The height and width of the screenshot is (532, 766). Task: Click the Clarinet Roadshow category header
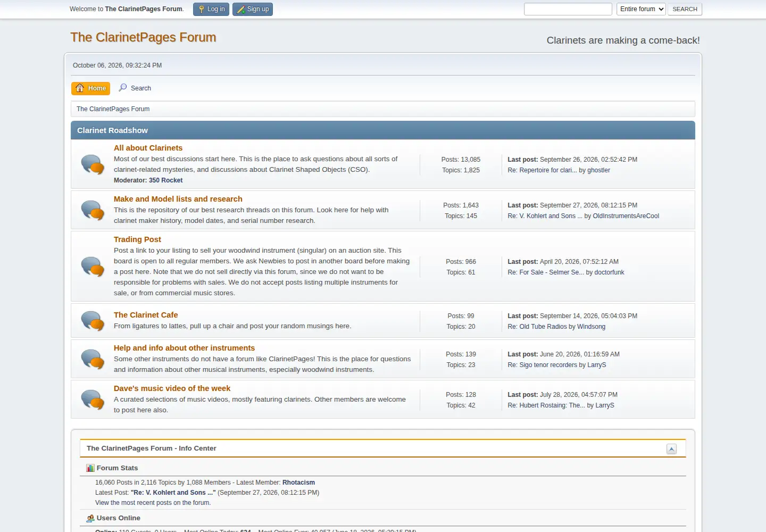pyautogui.click(x=383, y=130)
